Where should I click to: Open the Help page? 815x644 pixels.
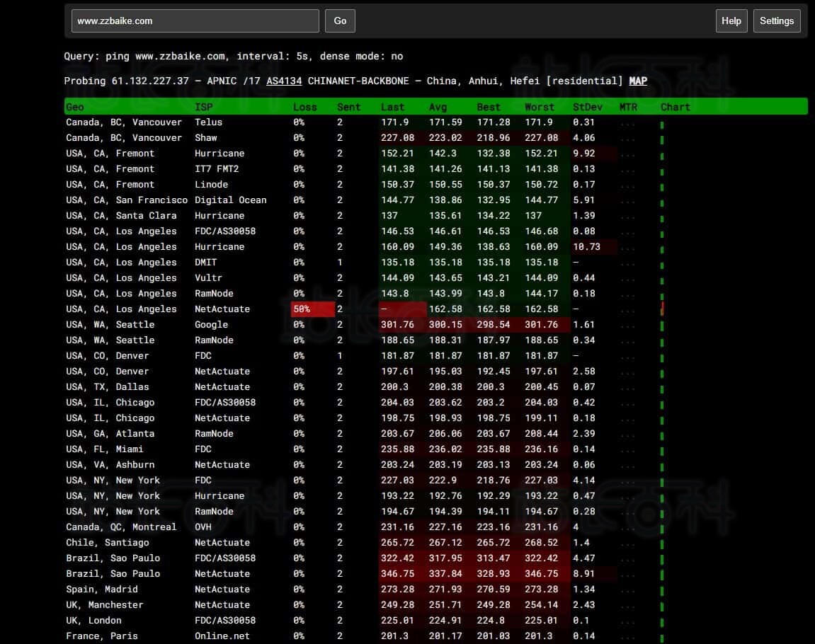tap(731, 21)
